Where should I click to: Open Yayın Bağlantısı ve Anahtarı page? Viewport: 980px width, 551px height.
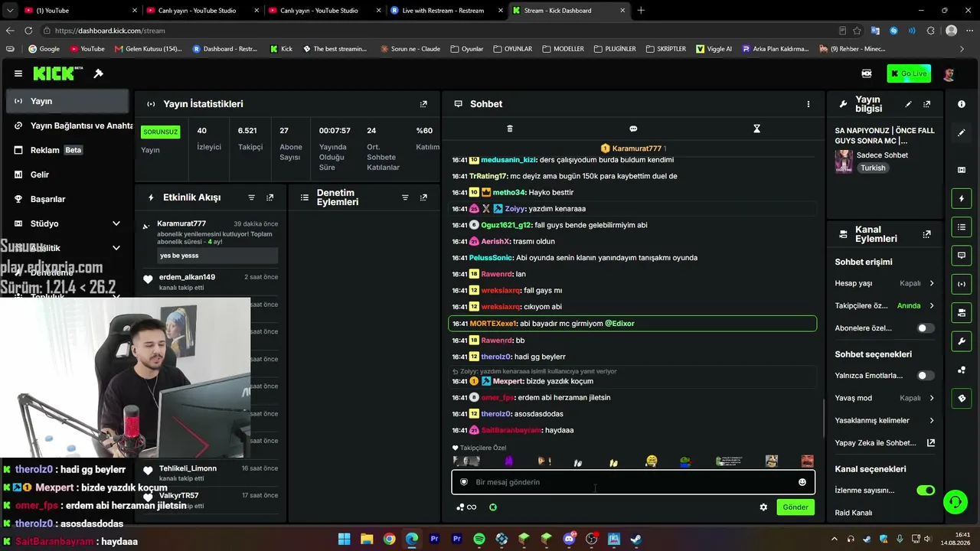(x=67, y=126)
